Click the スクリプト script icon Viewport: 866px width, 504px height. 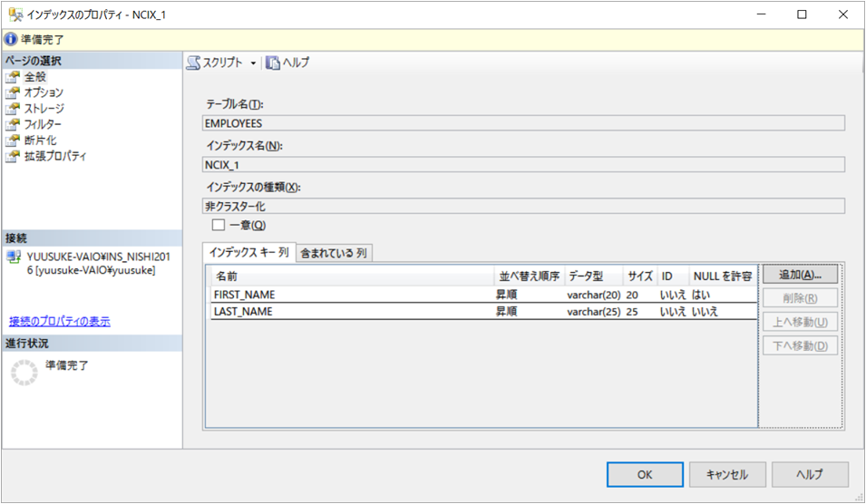tap(193, 63)
